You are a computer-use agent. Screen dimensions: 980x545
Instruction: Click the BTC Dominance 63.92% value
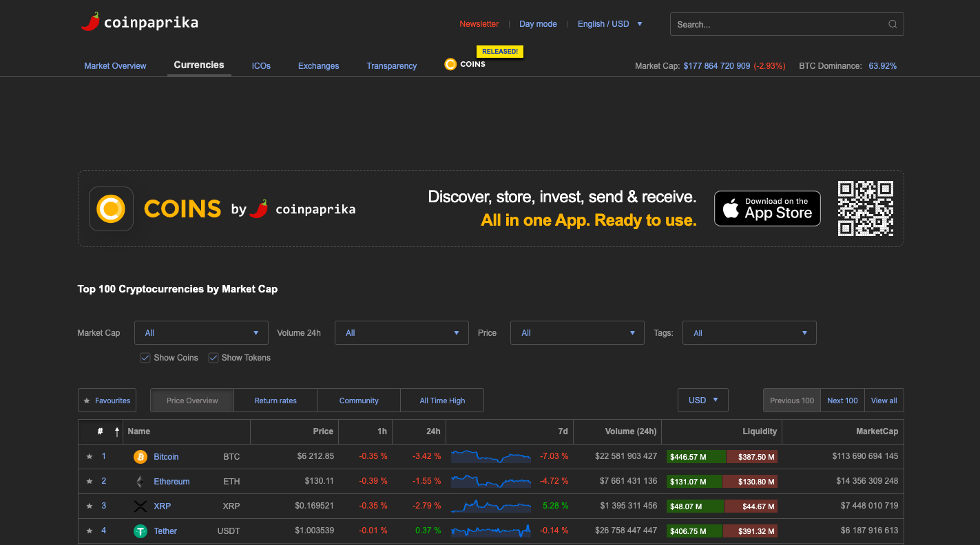(883, 66)
